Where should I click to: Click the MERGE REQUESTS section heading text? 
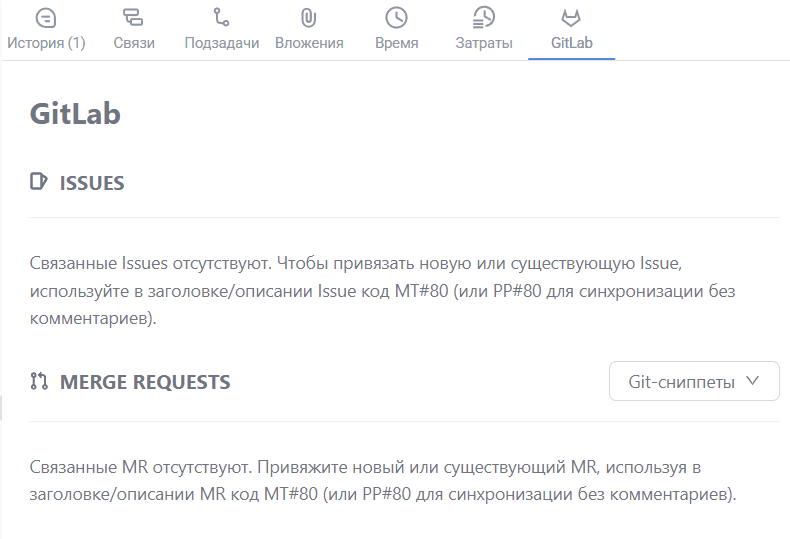click(145, 382)
